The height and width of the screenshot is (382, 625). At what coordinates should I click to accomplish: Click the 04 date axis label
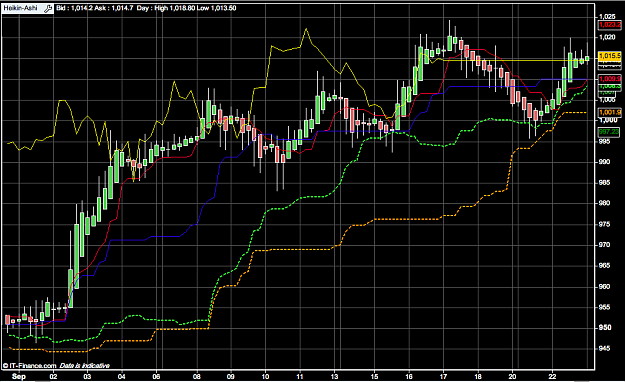[x=122, y=376]
